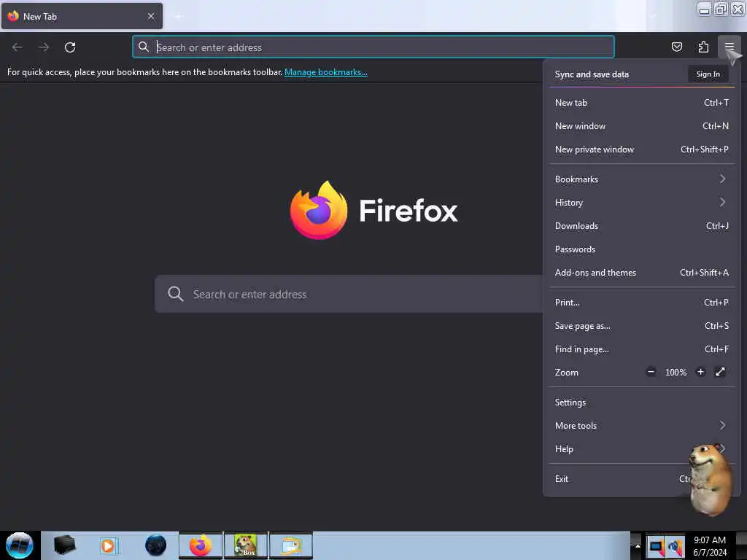Screen dimensions: 747x560
Task: Open the black box taskbar icon
Action: 64,545
